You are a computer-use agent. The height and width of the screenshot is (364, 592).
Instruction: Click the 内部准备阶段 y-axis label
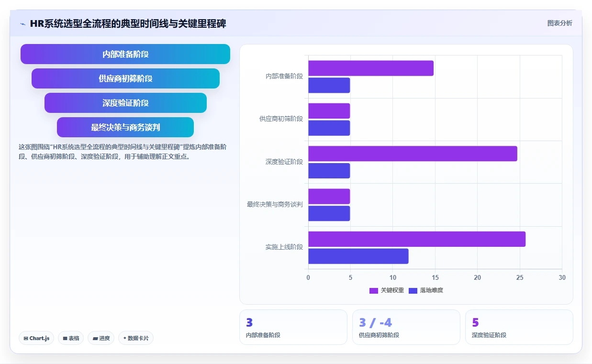[x=284, y=77]
